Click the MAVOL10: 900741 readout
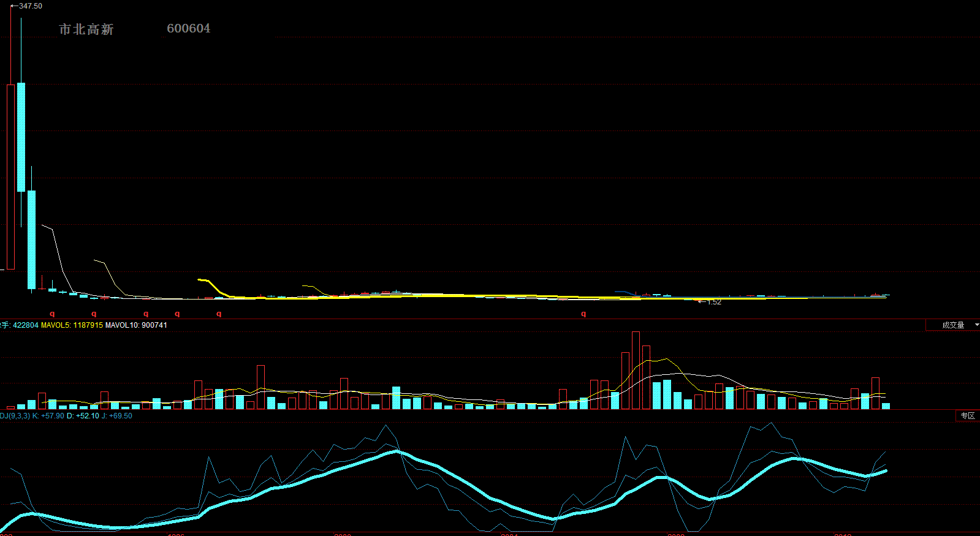The height and width of the screenshot is (536, 980). [x=136, y=325]
